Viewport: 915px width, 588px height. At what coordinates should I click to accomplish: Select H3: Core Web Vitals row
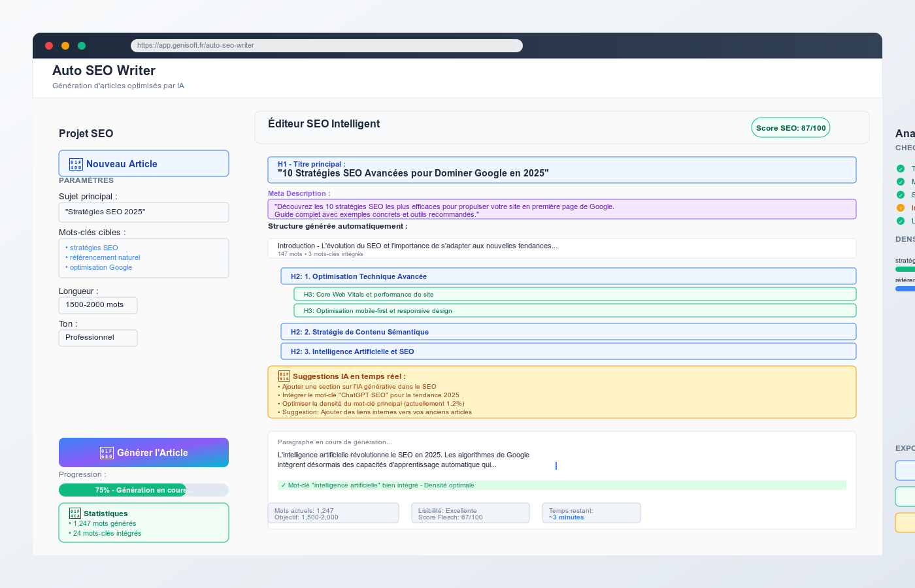575,294
